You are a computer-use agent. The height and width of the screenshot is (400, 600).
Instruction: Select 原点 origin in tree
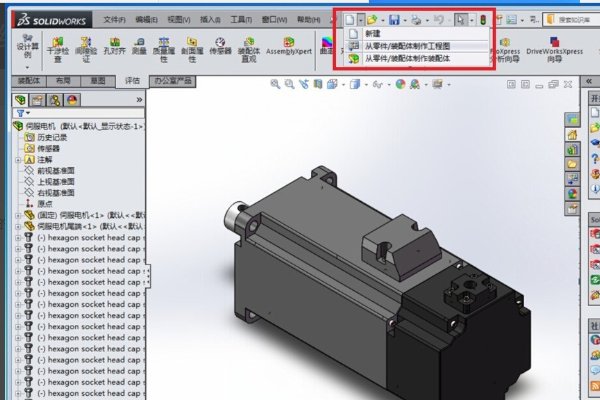[x=45, y=204]
